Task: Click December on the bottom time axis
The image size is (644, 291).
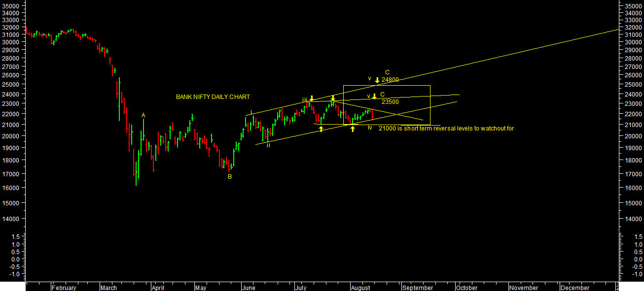Action: 575,288
